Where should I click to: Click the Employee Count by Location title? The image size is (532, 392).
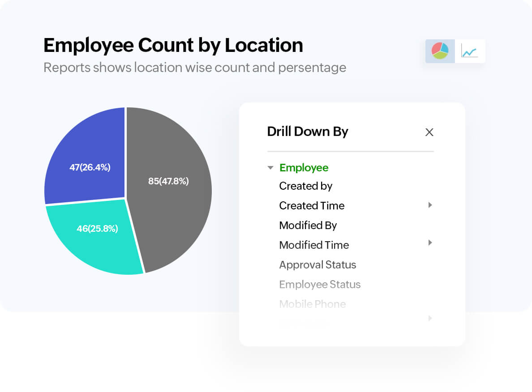[x=173, y=46]
